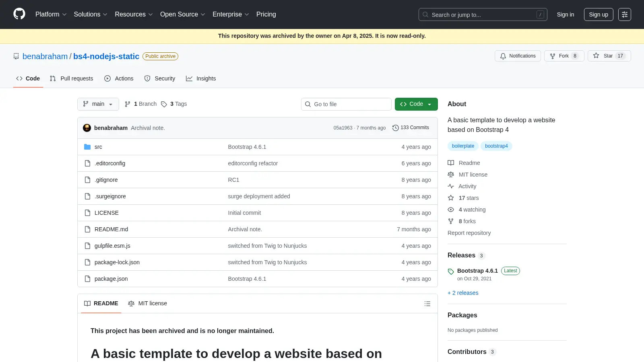The image size is (644, 362).
Task: Click the Fork button
Action: [x=564, y=56]
